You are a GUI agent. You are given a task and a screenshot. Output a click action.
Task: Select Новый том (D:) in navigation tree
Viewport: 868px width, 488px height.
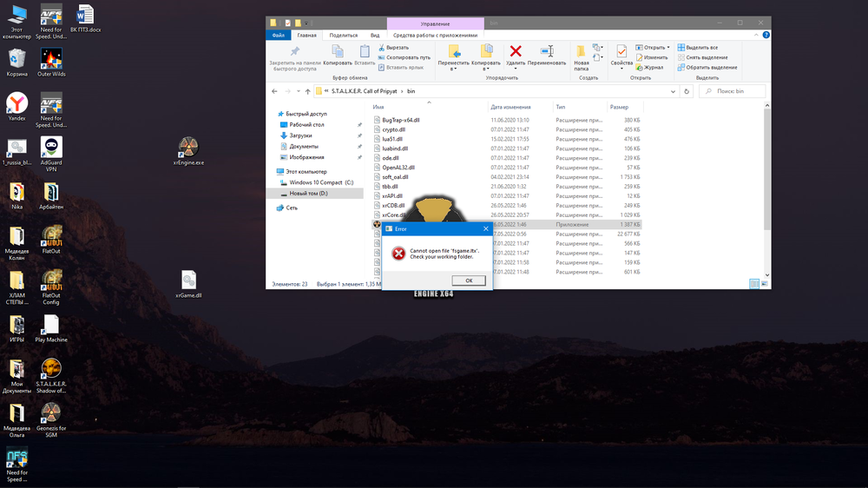pyautogui.click(x=308, y=194)
